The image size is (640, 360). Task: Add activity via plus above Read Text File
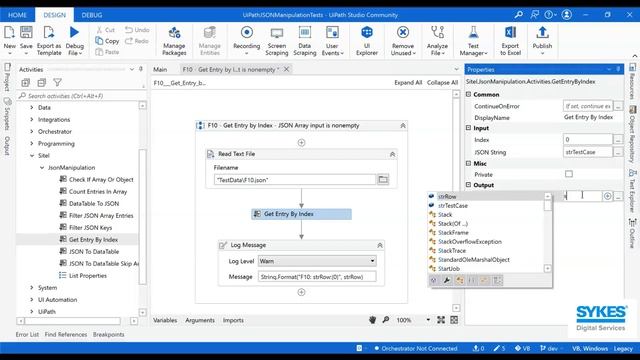click(x=301, y=142)
